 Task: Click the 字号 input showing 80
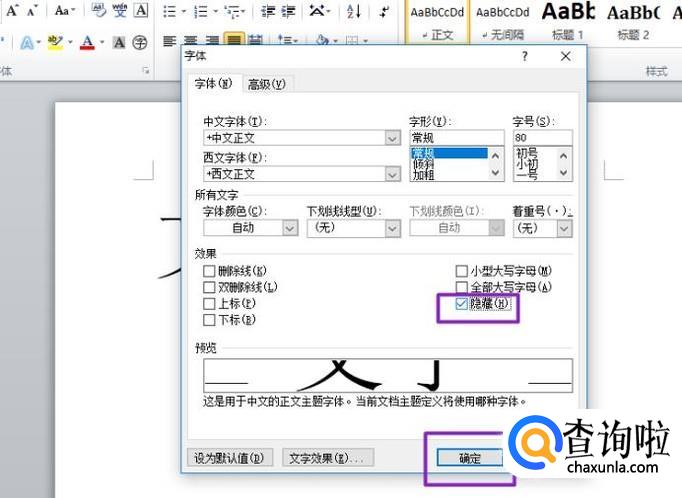point(542,138)
